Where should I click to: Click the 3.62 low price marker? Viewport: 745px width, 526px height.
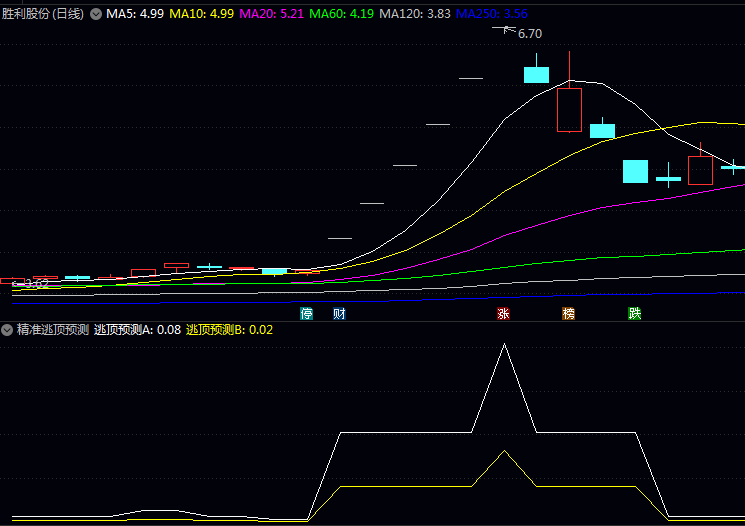click(x=37, y=284)
